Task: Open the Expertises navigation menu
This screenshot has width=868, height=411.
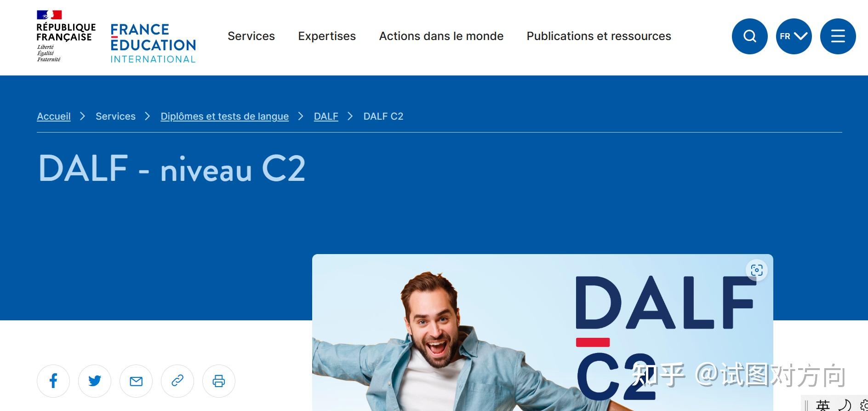Action: coord(327,36)
